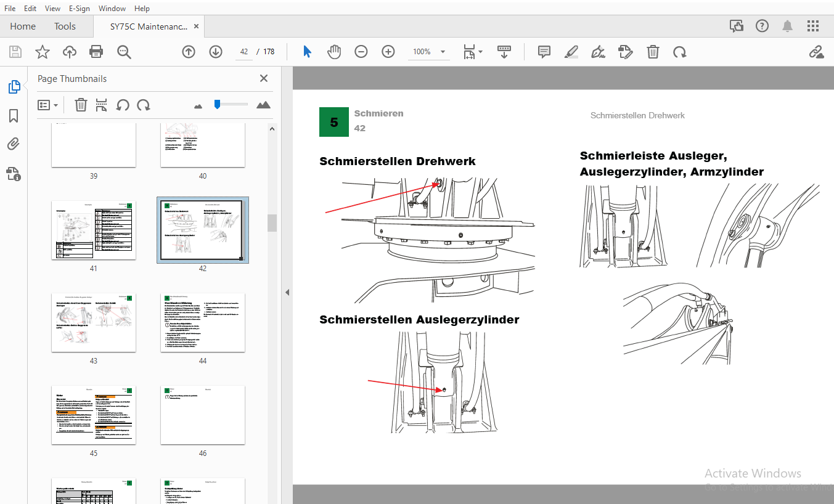Click the insert pages icon in the thumbnails panel
Image resolution: width=834 pixels, height=504 pixels.
(x=102, y=105)
